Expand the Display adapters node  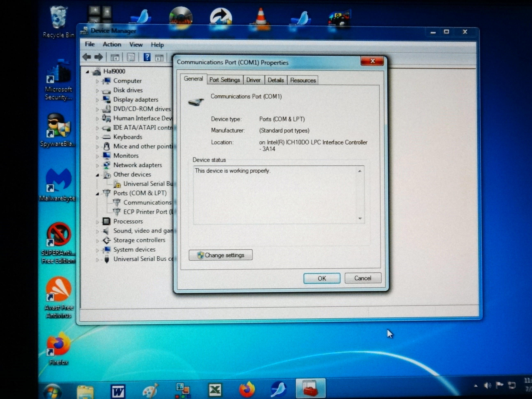pyautogui.click(x=97, y=100)
